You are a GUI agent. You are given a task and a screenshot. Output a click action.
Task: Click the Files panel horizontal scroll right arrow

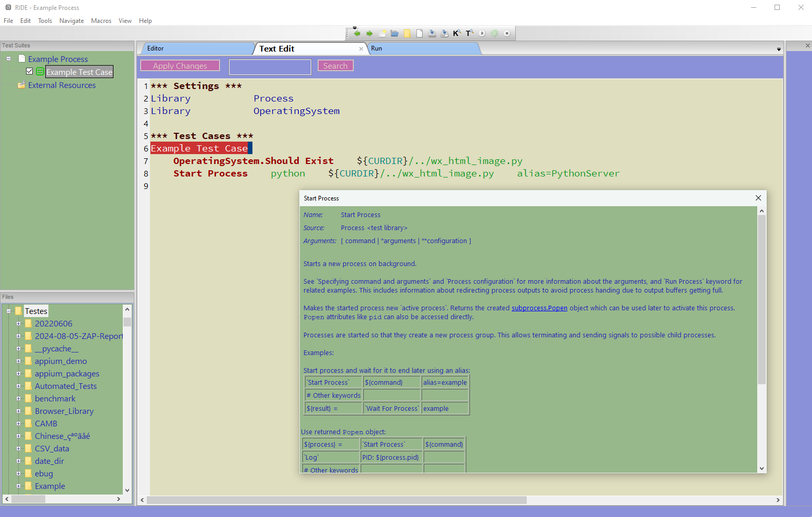[119, 499]
